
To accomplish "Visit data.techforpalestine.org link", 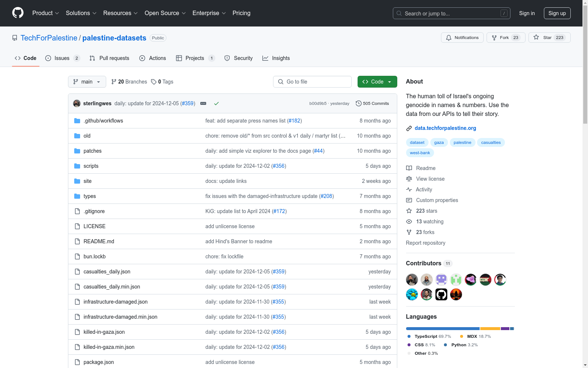I will point(445,128).
